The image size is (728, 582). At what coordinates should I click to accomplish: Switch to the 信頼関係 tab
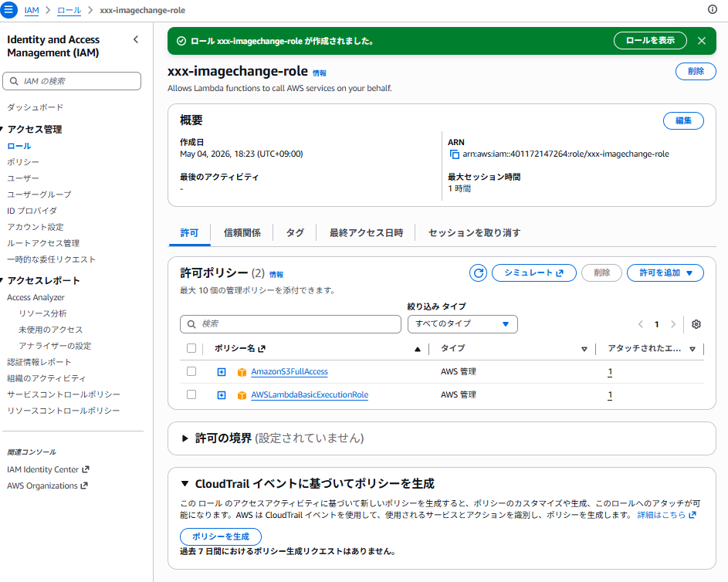(242, 233)
